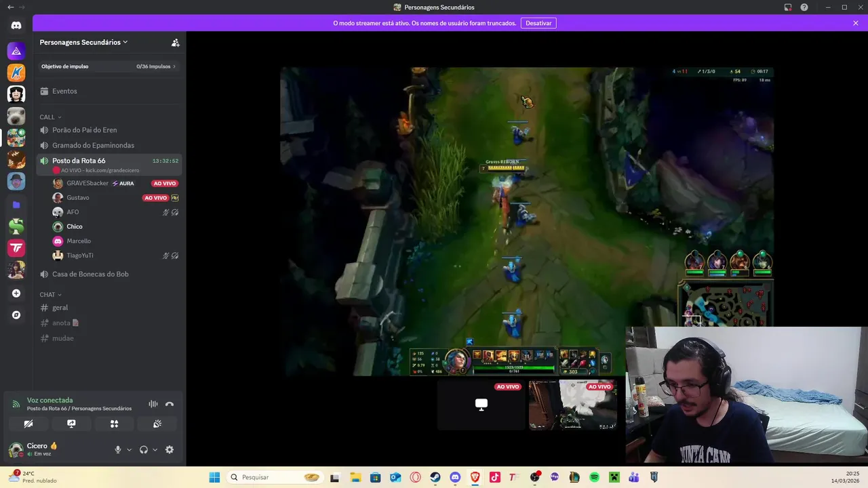This screenshot has height=488, width=868.
Task: Open inbox icon in title bar
Action: [788, 7]
